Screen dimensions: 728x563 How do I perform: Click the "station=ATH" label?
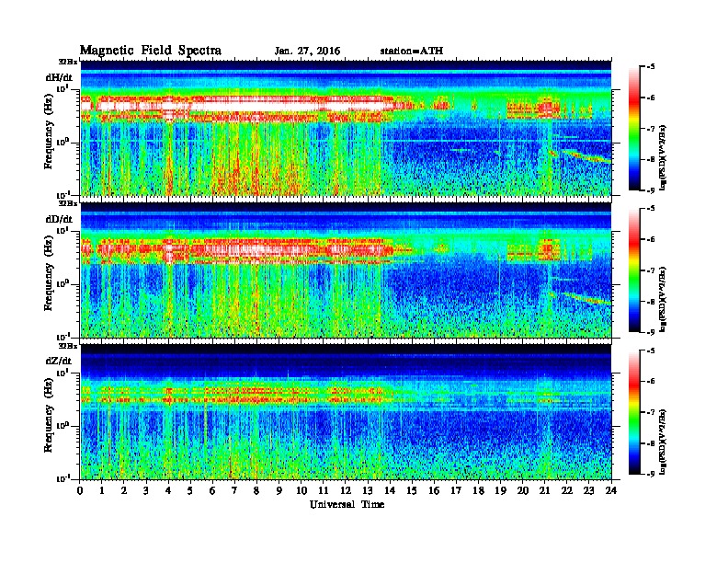412,51
